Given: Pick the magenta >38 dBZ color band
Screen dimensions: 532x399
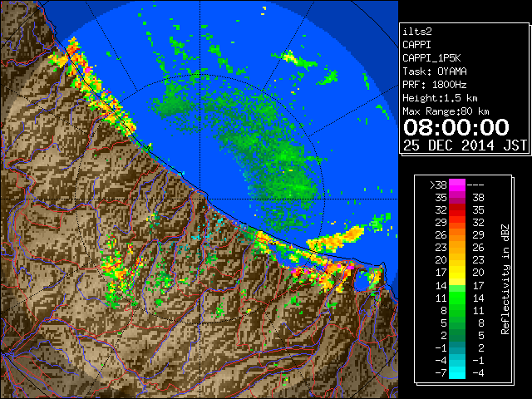Looking at the screenshot, I should [x=457, y=185].
